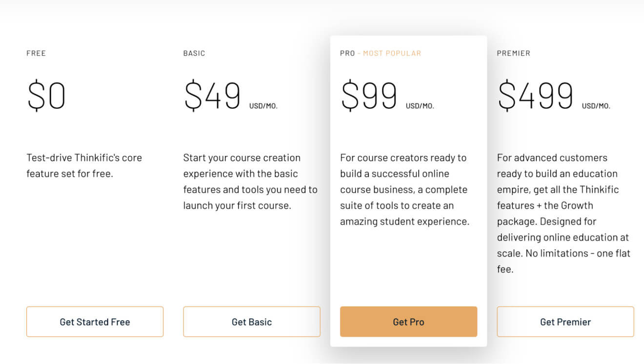Click the $499 price text
Screen dimensions: 644x364
coord(536,96)
